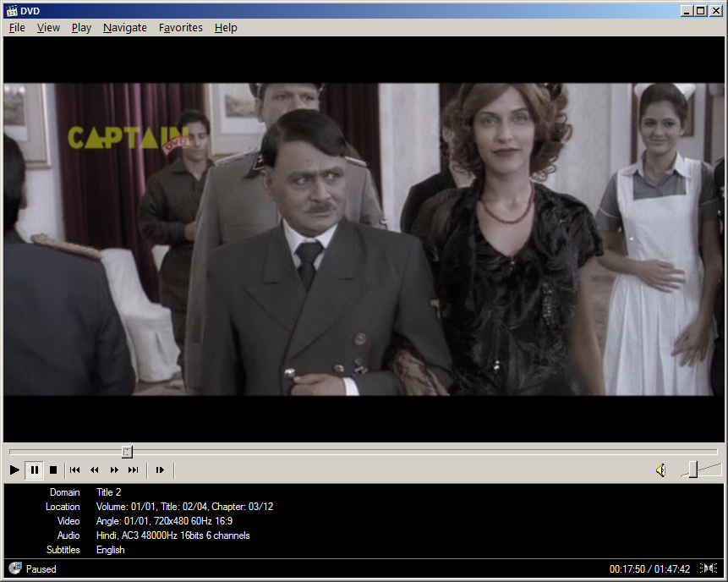Click the Audio info 'Hindi, AC3 48000Hz'
The image size is (728, 582).
tap(172, 535)
